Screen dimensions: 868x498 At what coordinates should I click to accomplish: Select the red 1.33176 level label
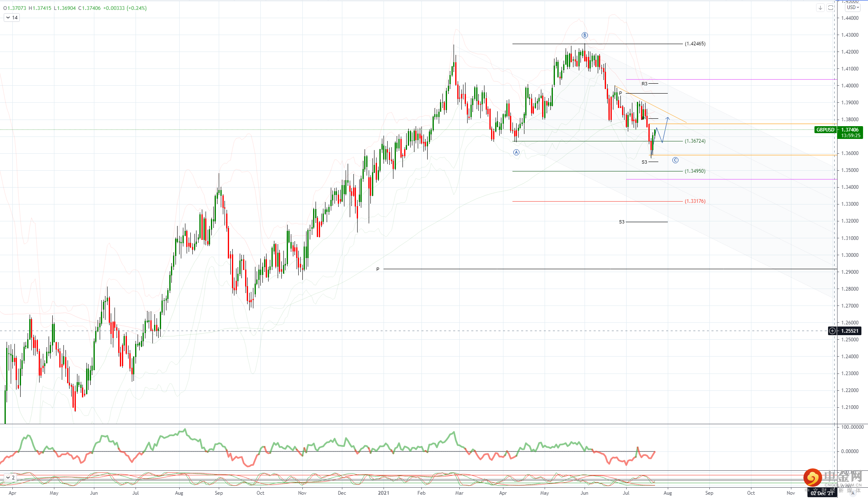coord(695,201)
